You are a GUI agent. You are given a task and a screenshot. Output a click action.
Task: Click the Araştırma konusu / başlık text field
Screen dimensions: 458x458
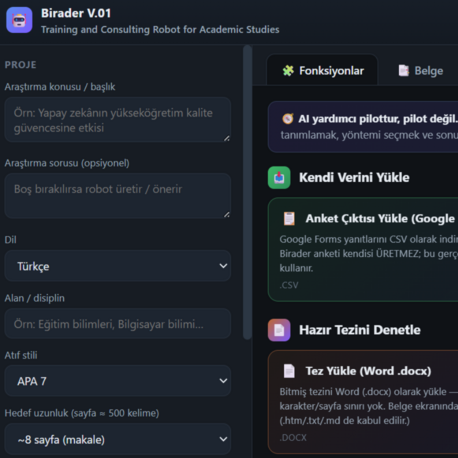118,120
